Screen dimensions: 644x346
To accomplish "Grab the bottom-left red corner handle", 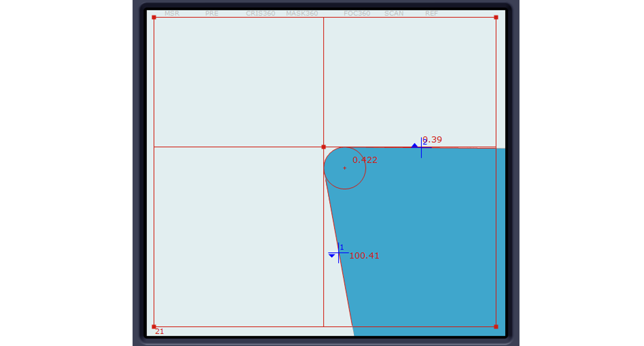I will click(x=154, y=327).
